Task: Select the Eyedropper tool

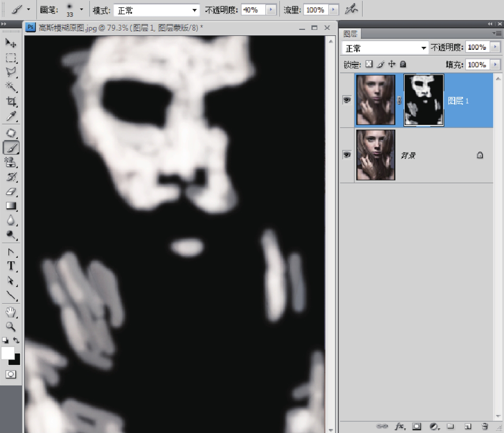Action: [x=11, y=117]
